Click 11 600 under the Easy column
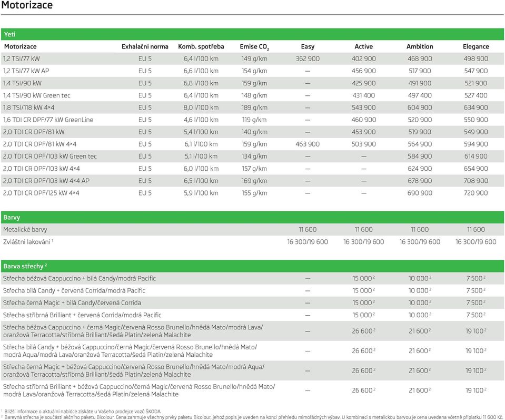 (x=308, y=230)
